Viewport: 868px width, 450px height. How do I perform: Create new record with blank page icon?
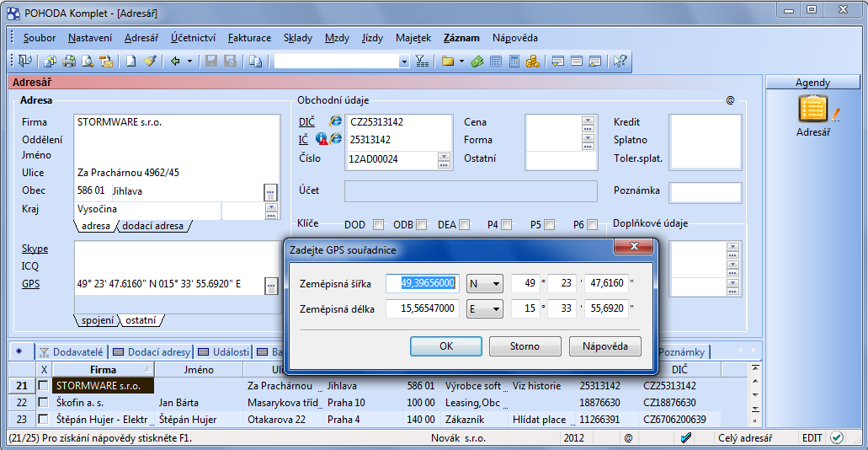point(130,61)
